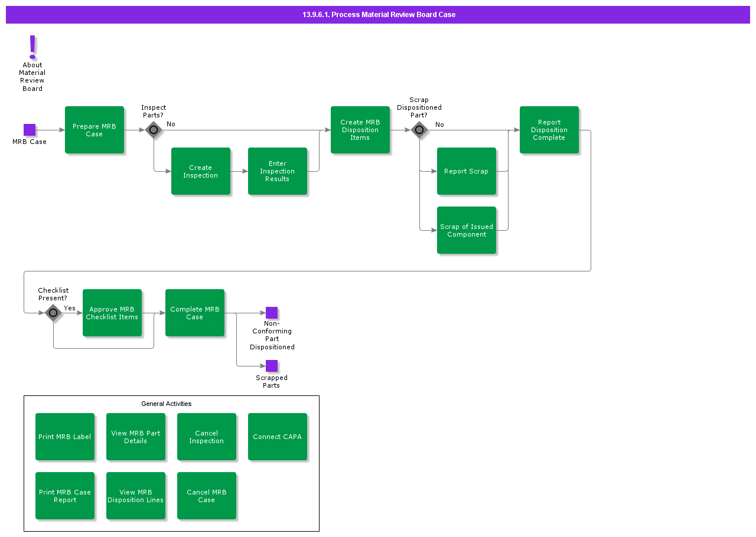Click the Complete MRB Case activity
This screenshot has height=537, width=756.
pyautogui.click(x=195, y=313)
